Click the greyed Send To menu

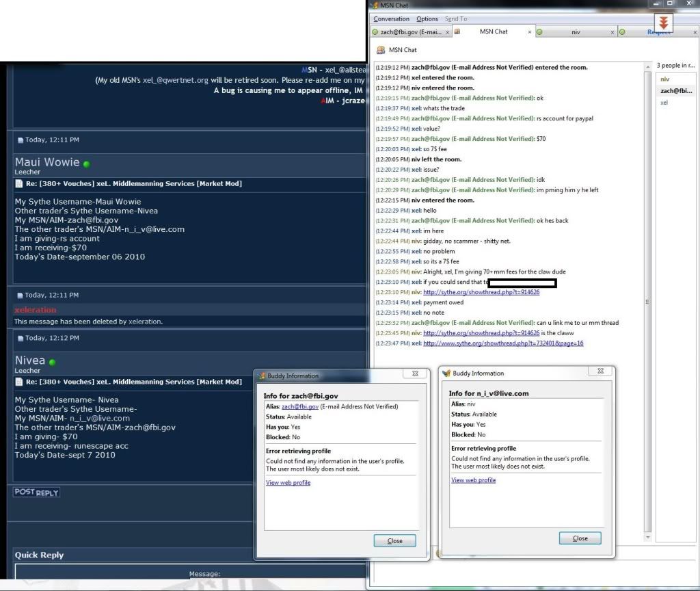(456, 18)
